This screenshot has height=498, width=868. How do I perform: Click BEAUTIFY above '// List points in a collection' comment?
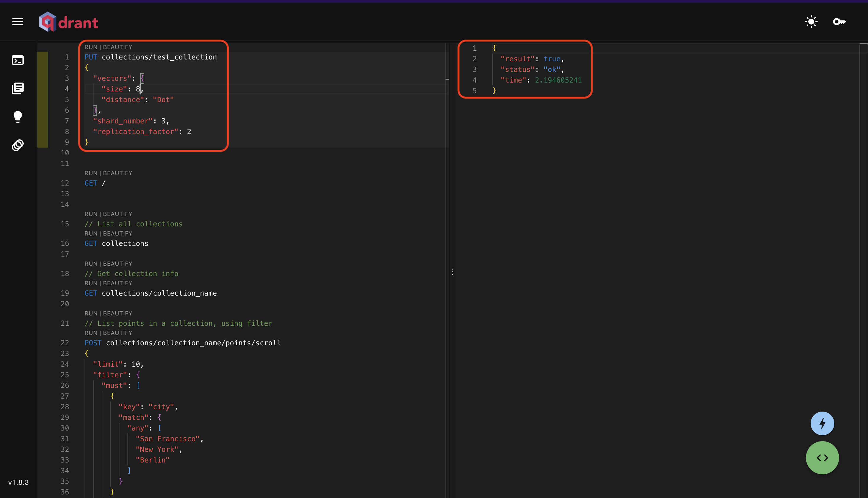(118, 314)
